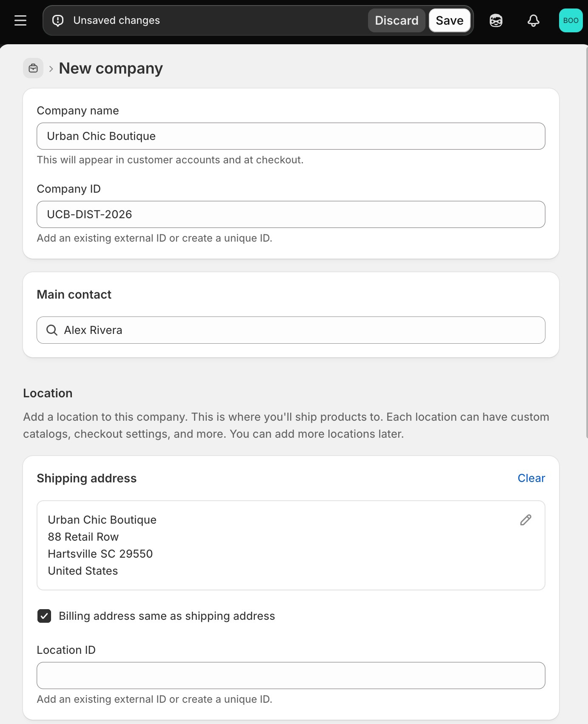Edit shipping address with pencil icon
This screenshot has height=724, width=588.
click(x=526, y=520)
